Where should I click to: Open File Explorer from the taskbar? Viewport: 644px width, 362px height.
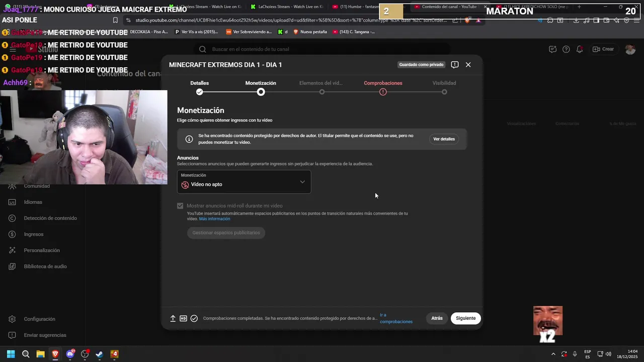40,354
